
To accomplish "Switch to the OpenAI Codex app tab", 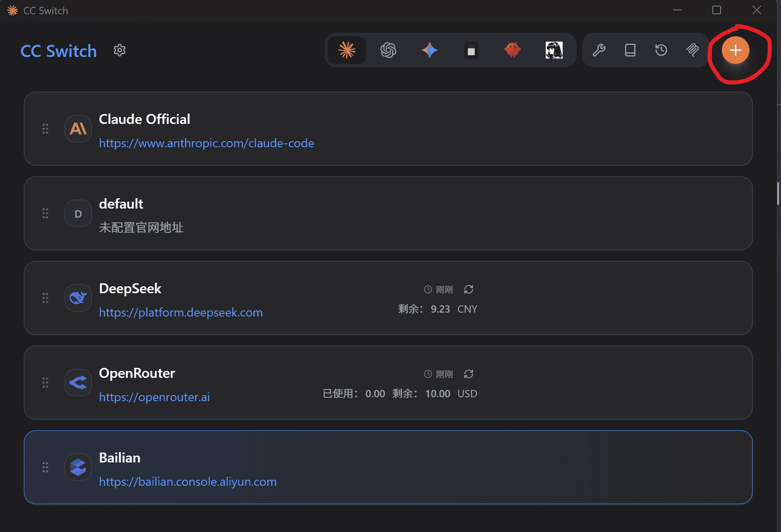I will tap(388, 50).
